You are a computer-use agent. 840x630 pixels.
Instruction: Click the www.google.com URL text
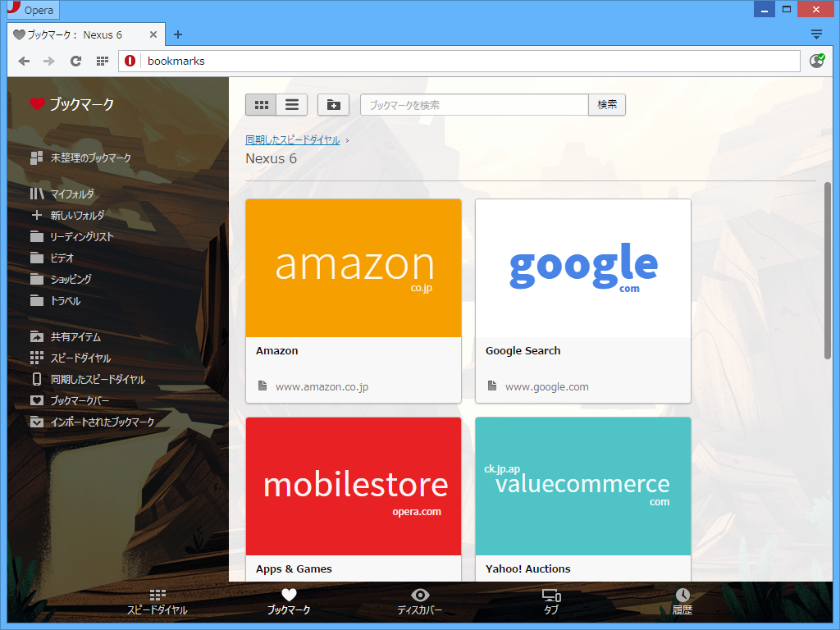pyautogui.click(x=547, y=387)
